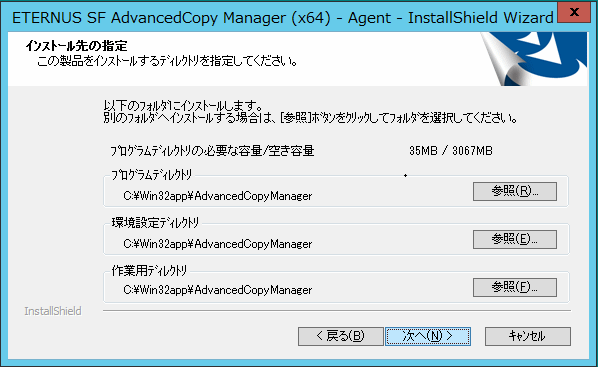This screenshot has width=598, height=367.
Task: Click the required/free capacity label text
Action: pyautogui.click(x=212, y=151)
